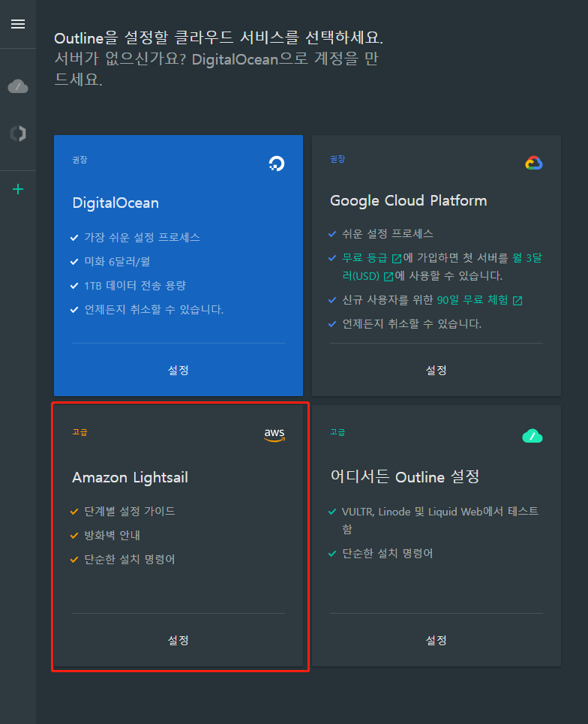This screenshot has height=724, width=588.
Task: Click 설정 on the 어디서든 Outline 설정 card
Action: (x=436, y=640)
